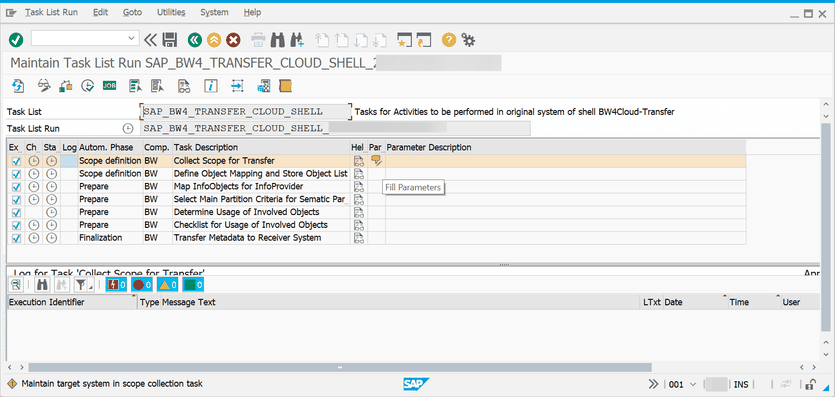
Task: Click the status message 'Maintain target system in scope collection task'
Action: [x=112, y=384]
